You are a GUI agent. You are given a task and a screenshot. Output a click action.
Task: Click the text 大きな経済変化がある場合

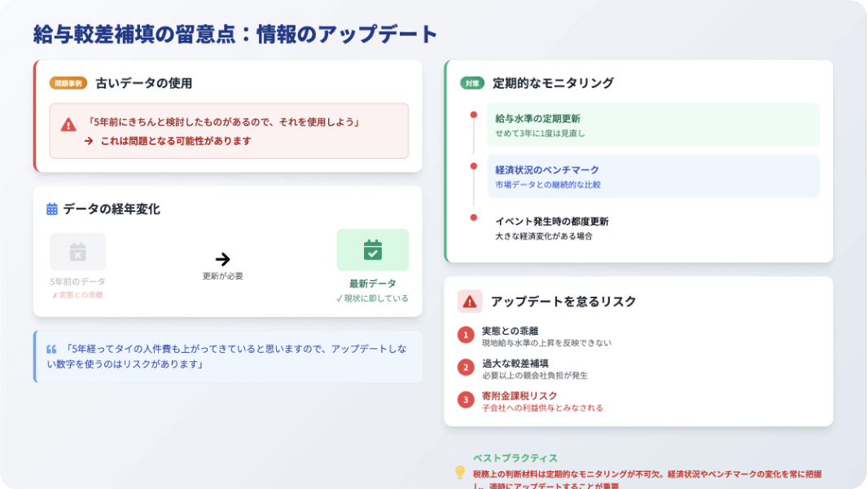click(x=544, y=236)
